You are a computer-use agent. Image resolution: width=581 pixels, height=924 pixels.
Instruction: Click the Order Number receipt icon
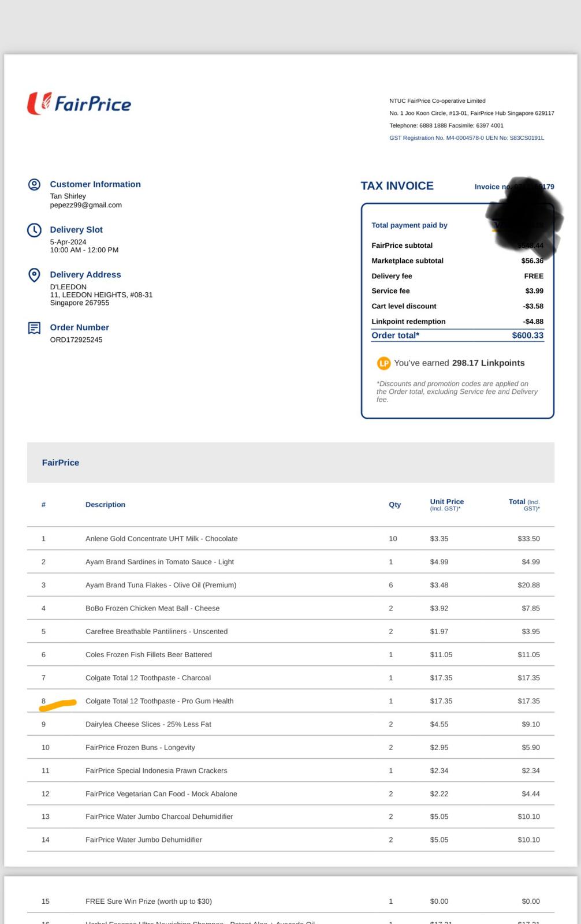(x=34, y=328)
